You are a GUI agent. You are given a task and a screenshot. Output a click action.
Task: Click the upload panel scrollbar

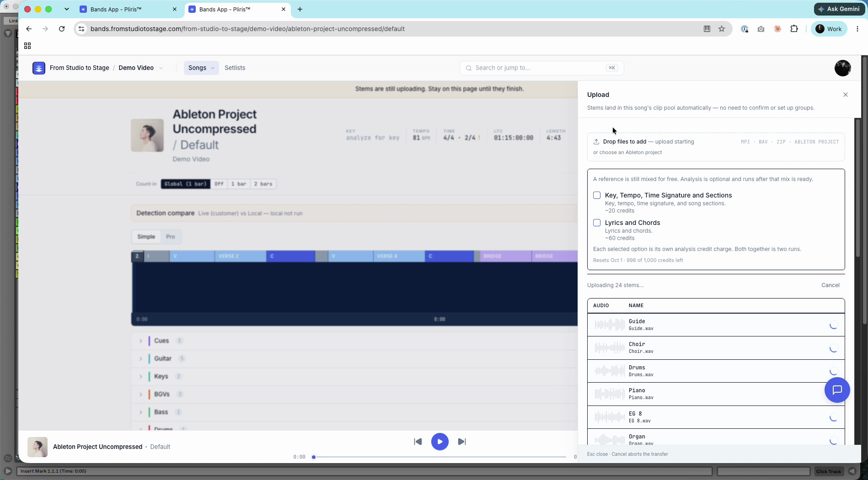coord(858,187)
